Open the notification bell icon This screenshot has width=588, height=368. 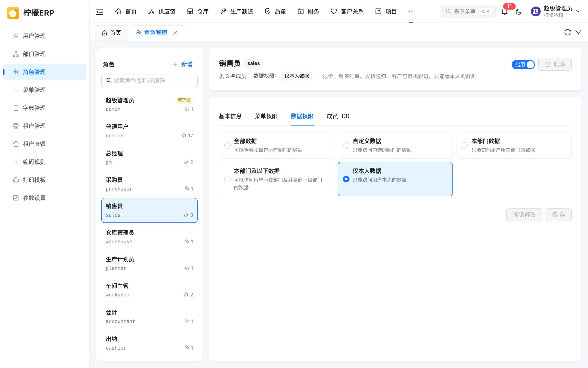pos(505,11)
